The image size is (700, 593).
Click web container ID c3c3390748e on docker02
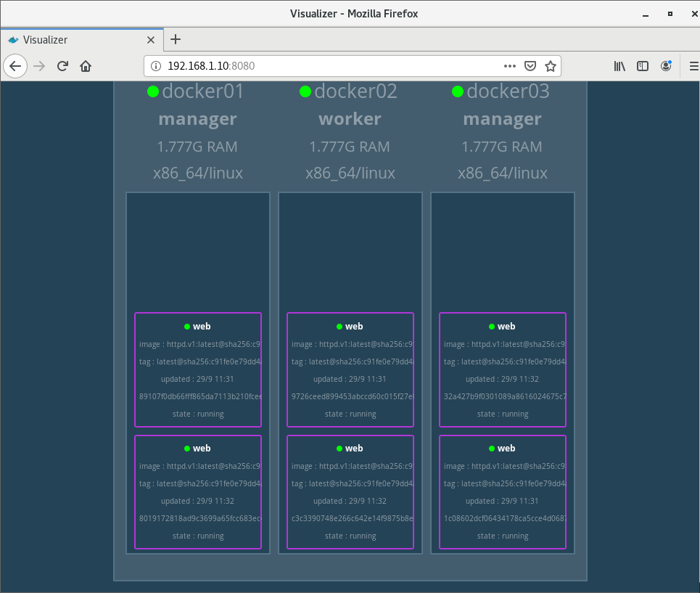point(353,518)
